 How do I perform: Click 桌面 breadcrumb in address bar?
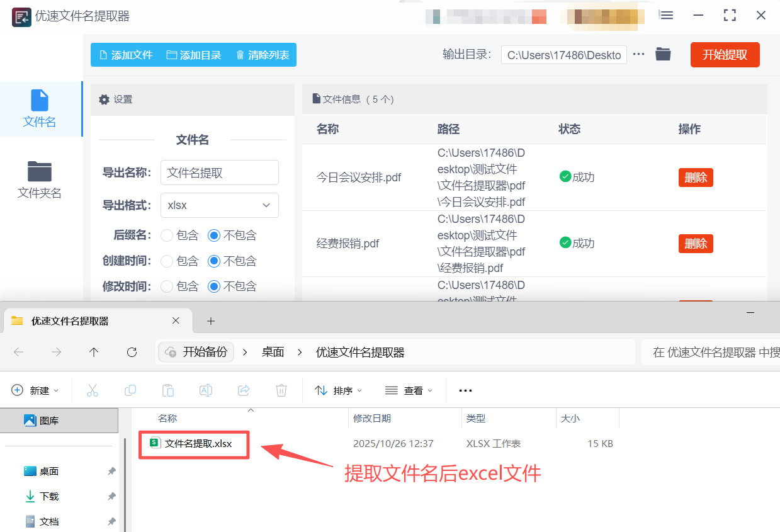(273, 352)
